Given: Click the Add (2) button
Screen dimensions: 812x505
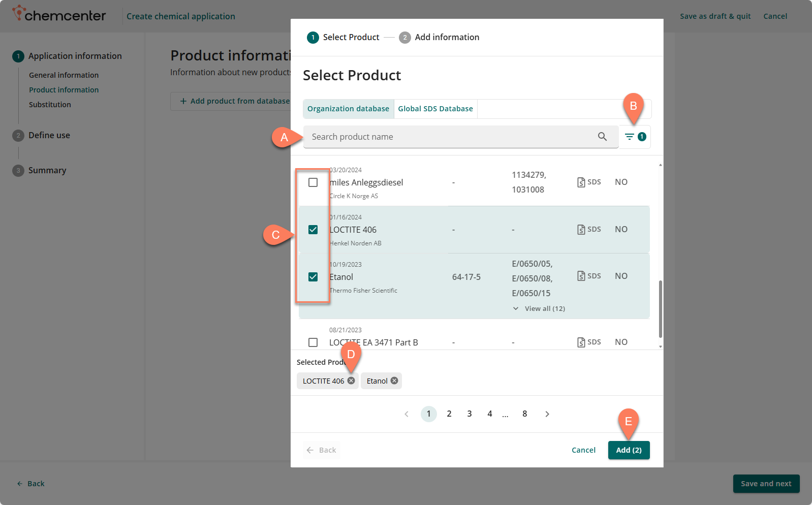Looking at the screenshot, I should 629,450.
